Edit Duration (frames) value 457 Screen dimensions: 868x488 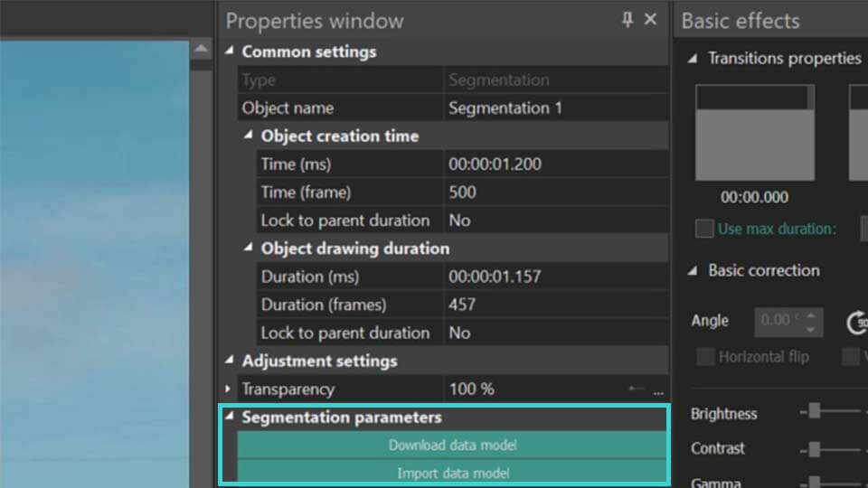(x=556, y=305)
